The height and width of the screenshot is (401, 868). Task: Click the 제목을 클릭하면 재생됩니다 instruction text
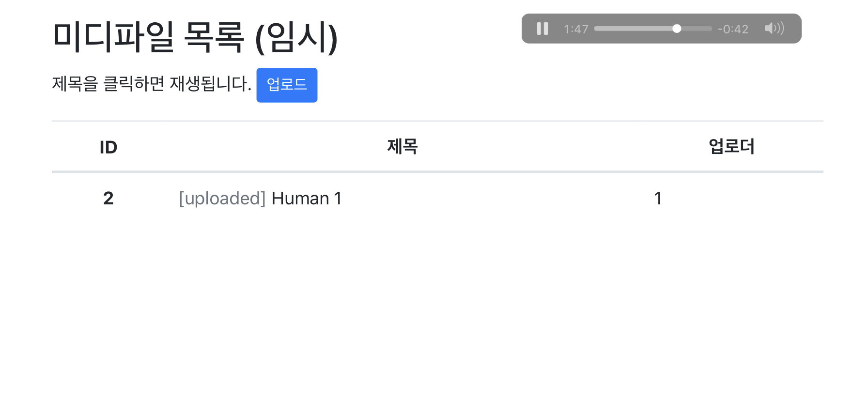pos(151,84)
